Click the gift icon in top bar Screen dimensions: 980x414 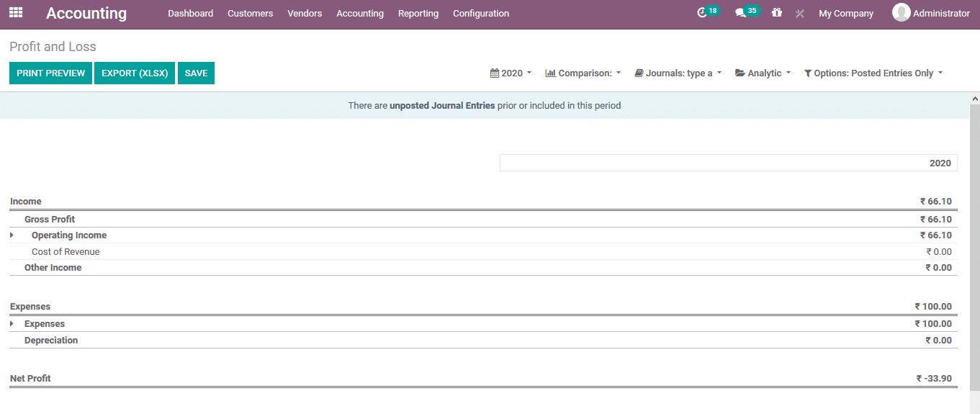(776, 13)
